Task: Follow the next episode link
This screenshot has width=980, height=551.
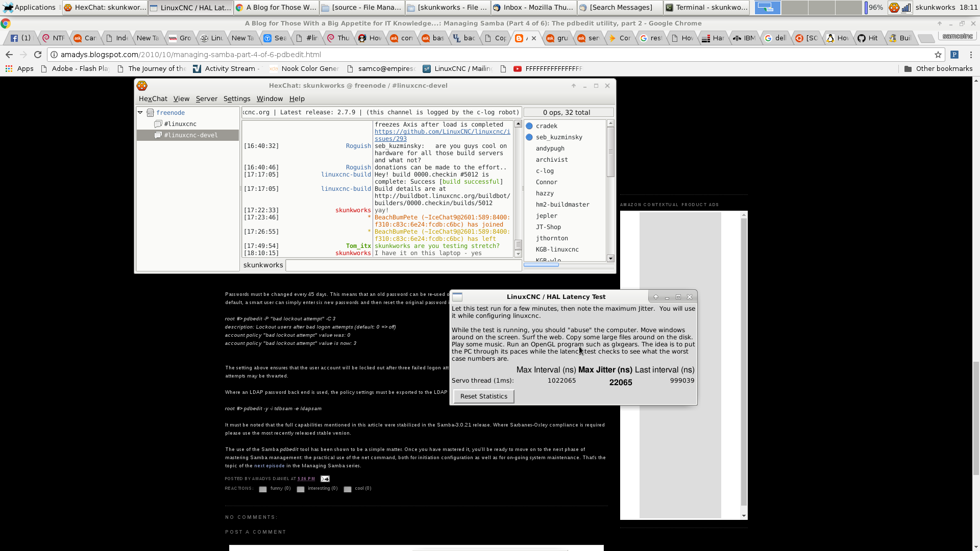Action: [x=269, y=466]
